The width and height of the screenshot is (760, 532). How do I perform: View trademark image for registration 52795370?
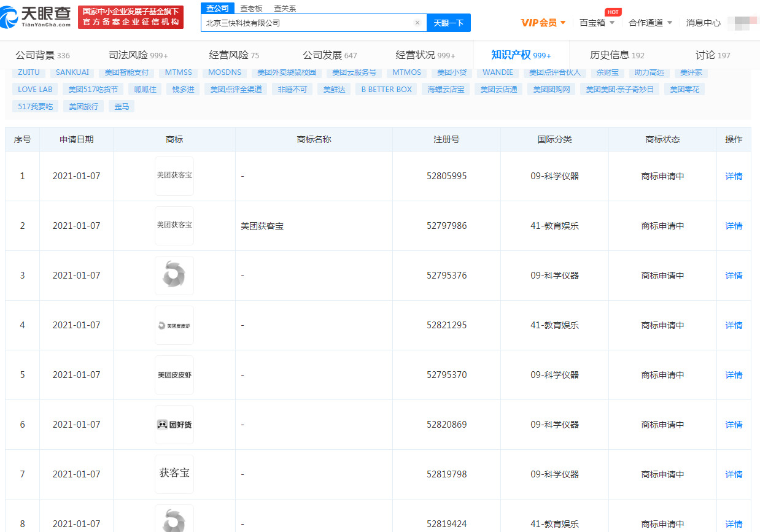click(174, 375)
